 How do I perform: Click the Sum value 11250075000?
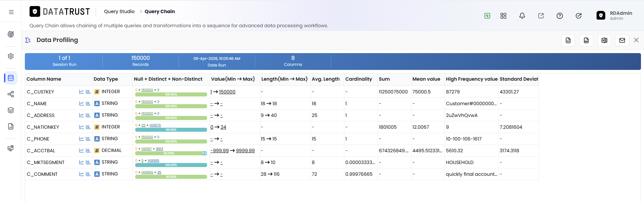tap(393, 92)
